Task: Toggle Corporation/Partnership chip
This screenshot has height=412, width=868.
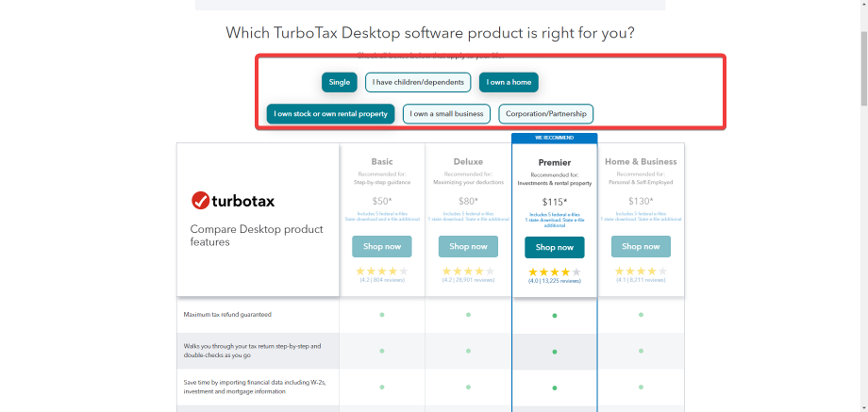Action: point(546,114)
